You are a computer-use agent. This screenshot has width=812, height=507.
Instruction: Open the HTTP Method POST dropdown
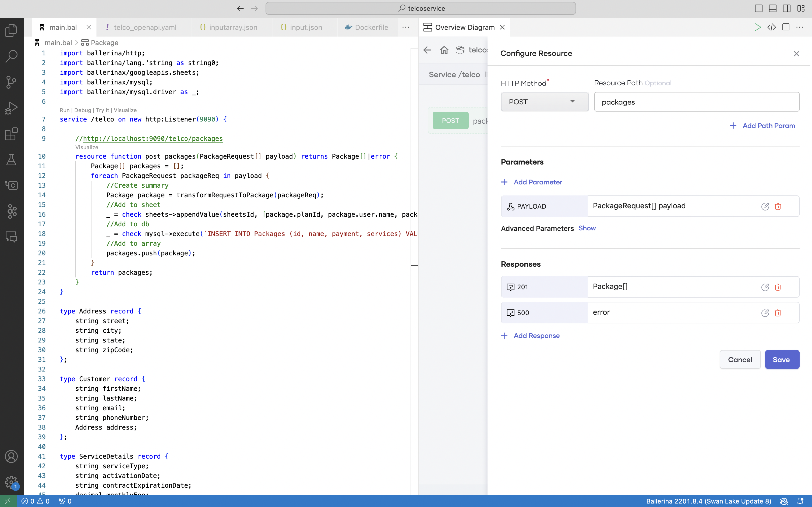click(544, 102)
